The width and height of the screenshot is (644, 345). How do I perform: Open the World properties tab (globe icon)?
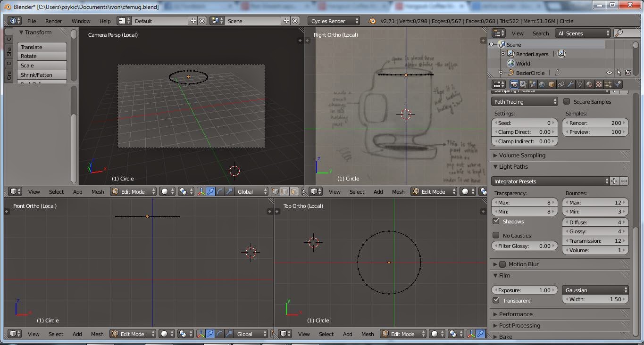[543, 84]
